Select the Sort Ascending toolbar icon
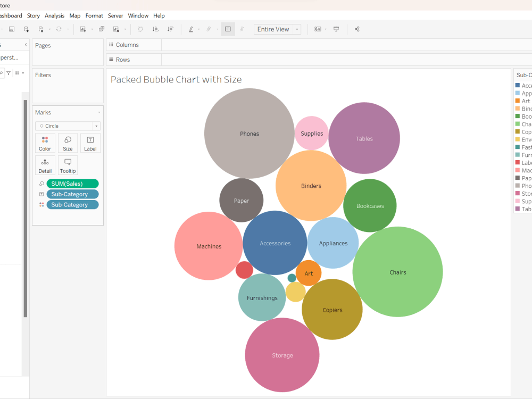 click(x=155, y=29)
